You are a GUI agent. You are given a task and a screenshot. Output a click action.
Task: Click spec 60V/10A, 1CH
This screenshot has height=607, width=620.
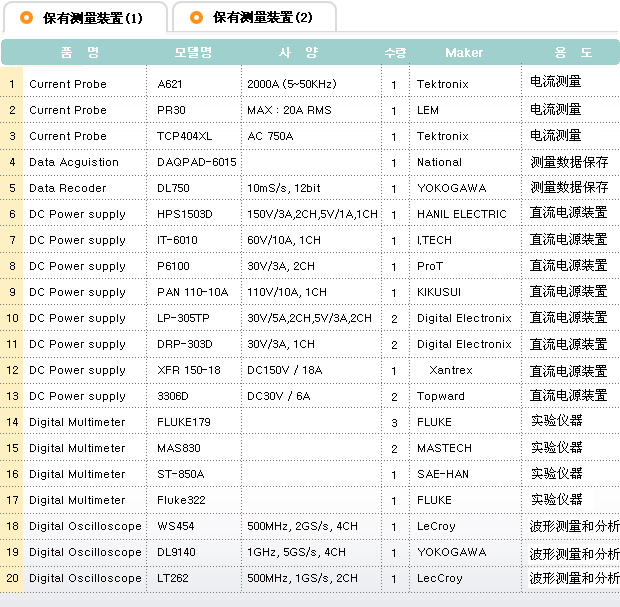(x=284, y=240)
